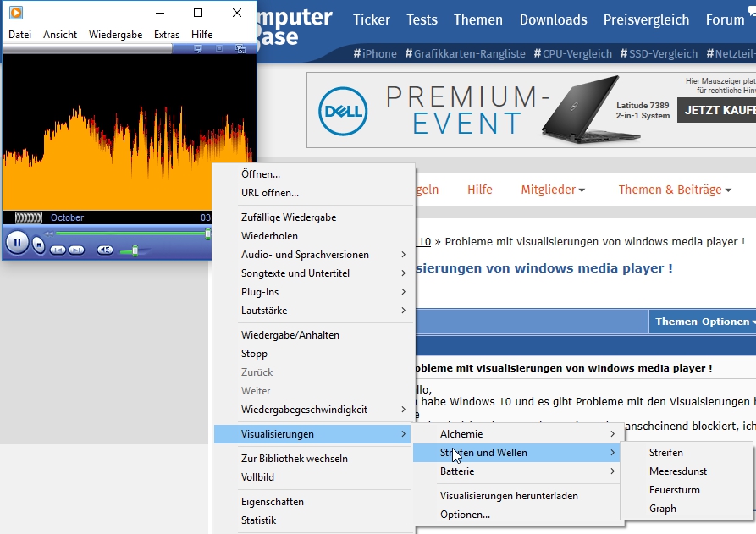Viewport: 756px width, 534px height.
Task: Choose Öffnen... from the context menu
Action: coord(314,174)
